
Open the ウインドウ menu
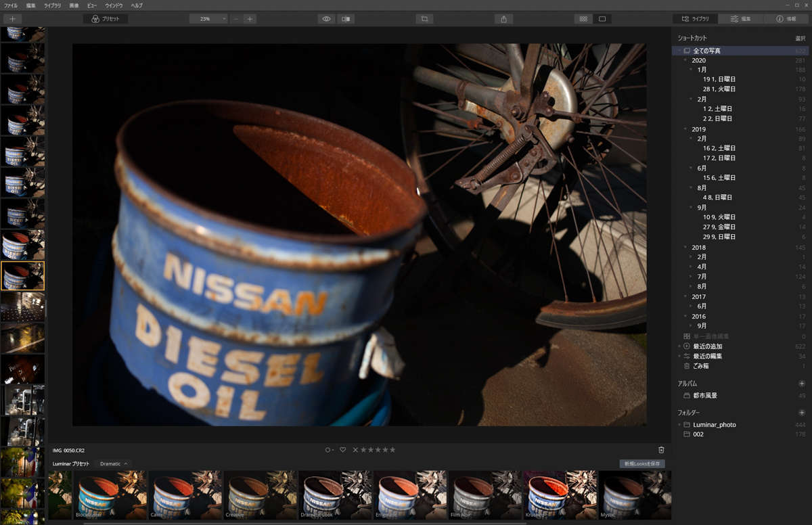point(114,5)
